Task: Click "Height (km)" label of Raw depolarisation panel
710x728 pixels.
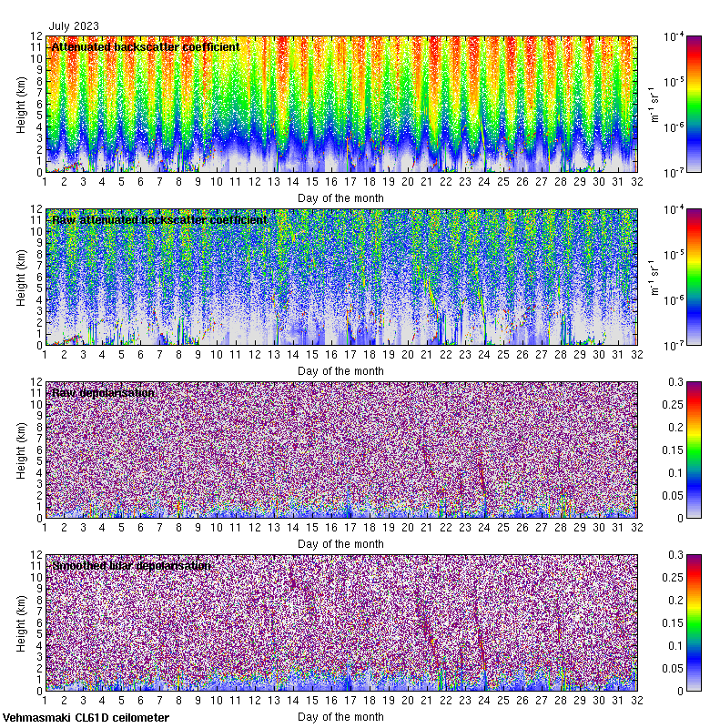Action: [22, 450]
